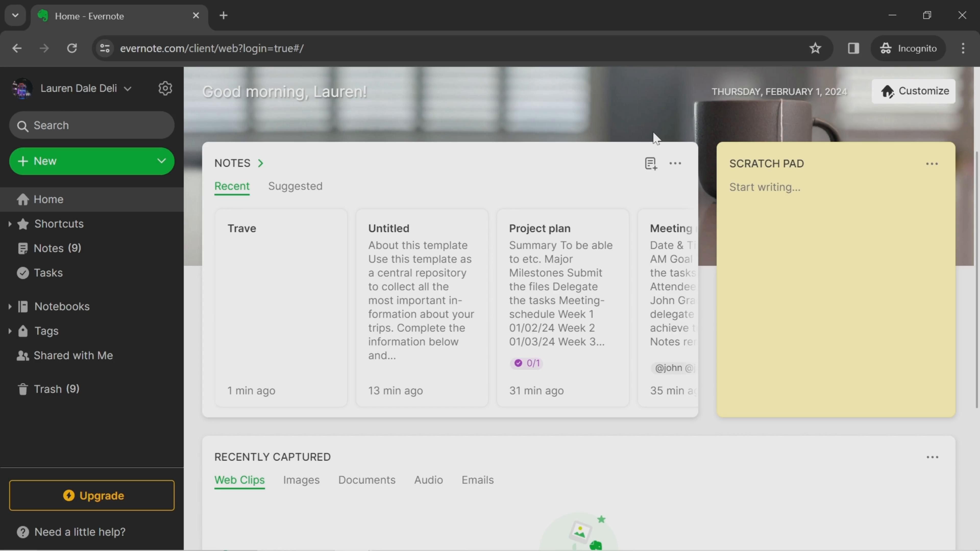The image size is (980, 551).
Task: Click the three-dot menu on Scratch Pad
Action: click(932, 163)
